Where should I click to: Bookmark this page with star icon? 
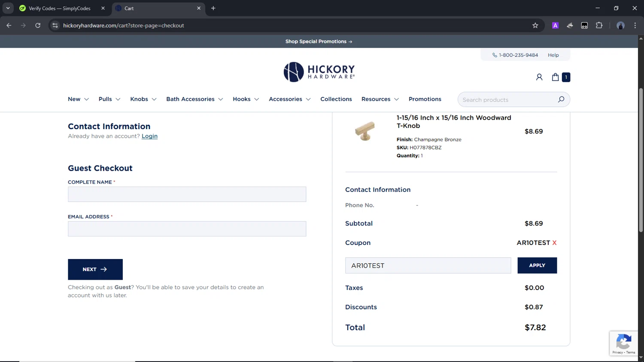535,25
